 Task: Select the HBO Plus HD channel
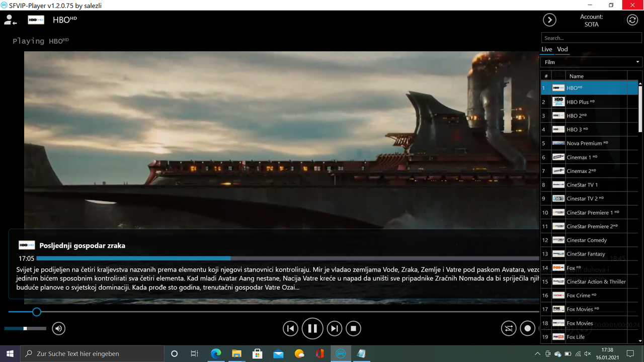coord(589,102)
